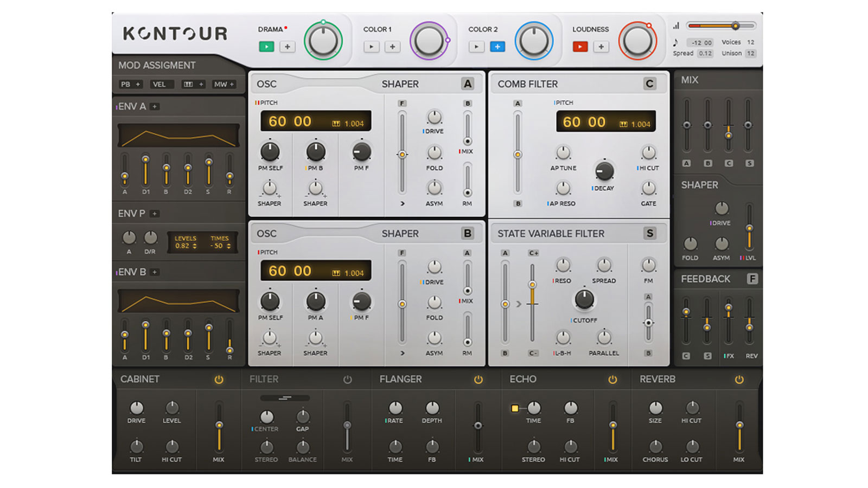
Task: Click the COLOR 1 play button
Action: [372, 47]
